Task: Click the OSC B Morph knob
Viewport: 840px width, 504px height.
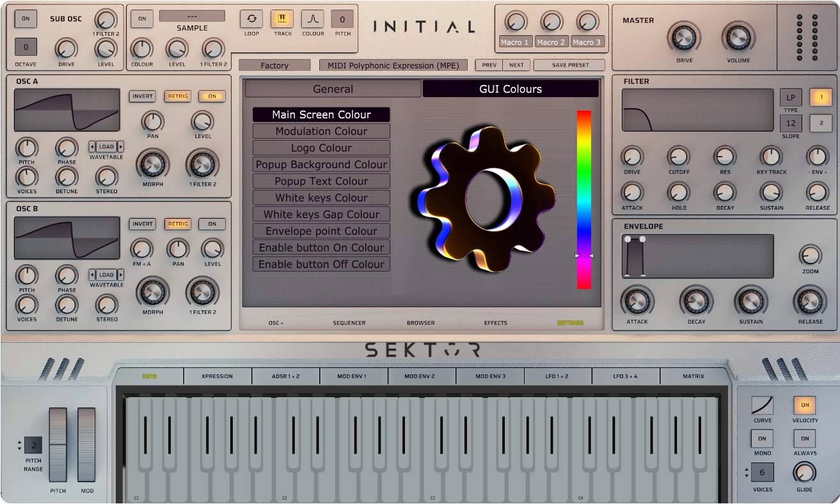Action: (152, 293)
